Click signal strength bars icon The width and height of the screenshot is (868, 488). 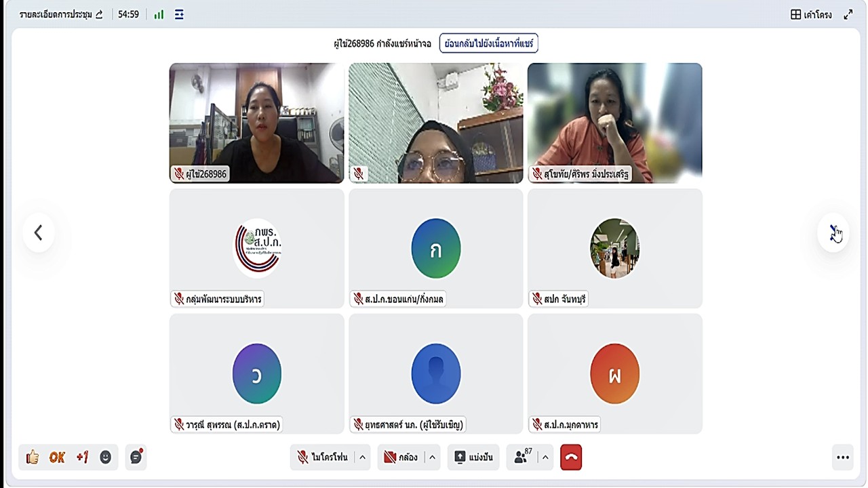(x=159, y=14)
